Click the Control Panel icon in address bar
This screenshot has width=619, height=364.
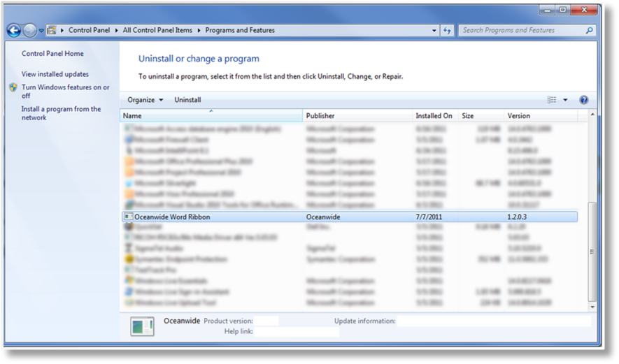(52, 31)
